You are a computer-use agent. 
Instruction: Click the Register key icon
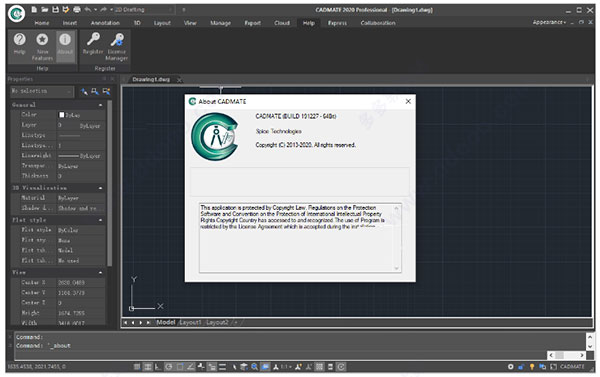point(93,44)
